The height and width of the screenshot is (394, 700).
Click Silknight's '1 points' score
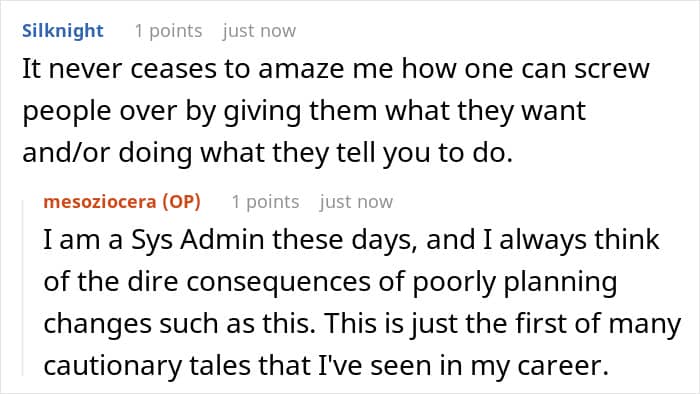[x=168, y=31]
